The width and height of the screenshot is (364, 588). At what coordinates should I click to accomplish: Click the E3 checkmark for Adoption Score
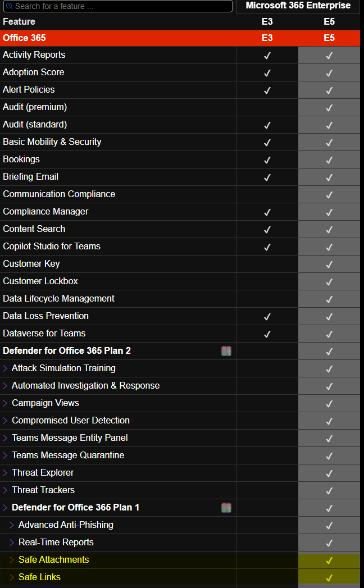point(267,73)
